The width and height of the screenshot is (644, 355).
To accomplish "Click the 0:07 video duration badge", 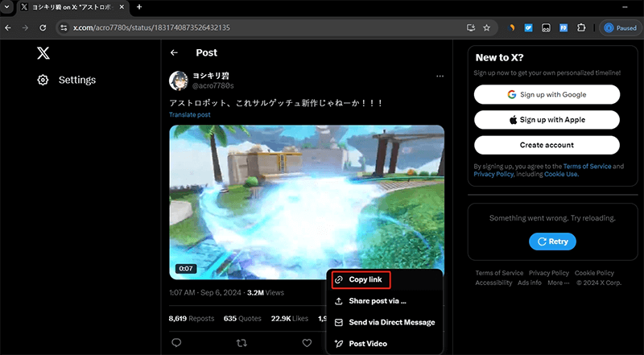I will point(186,269).
